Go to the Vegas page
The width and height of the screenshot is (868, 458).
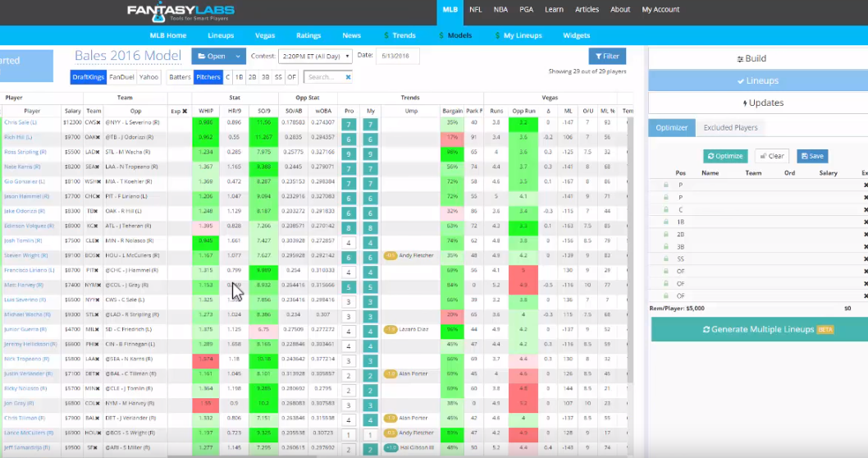[x=265, y=35]
